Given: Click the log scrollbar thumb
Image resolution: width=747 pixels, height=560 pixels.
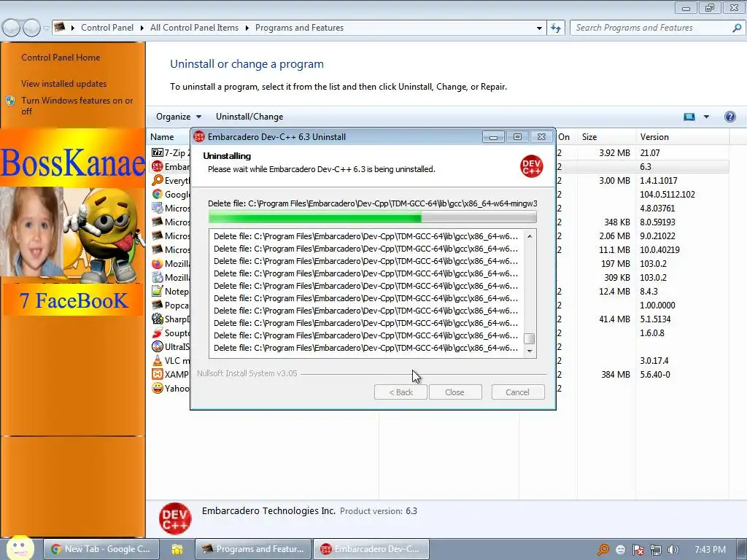Looking at the screenshot, I should [x=529, y=338].
